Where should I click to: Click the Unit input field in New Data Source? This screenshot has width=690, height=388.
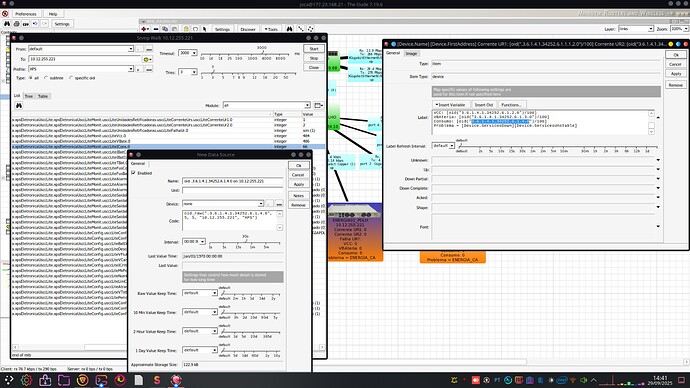(232, 190)
